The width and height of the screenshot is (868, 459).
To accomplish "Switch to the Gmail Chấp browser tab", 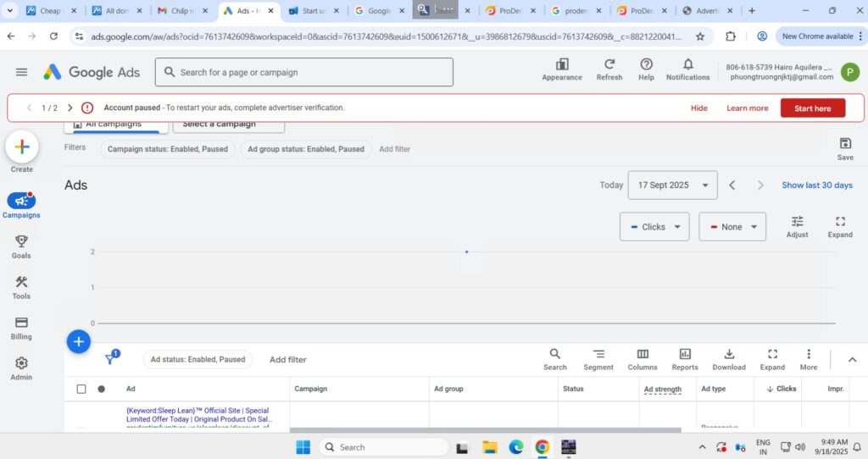I will tap(183, 10).
